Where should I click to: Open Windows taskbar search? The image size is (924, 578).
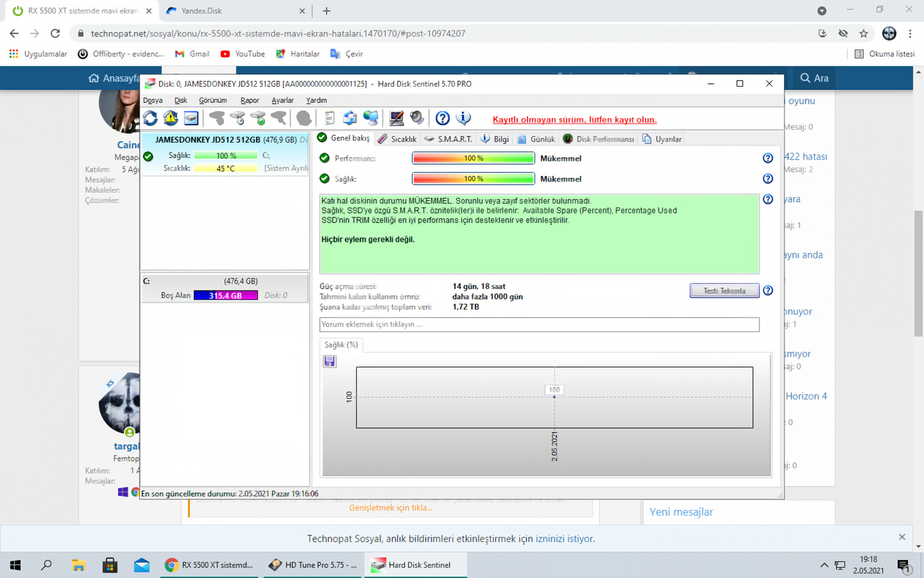pyautogui.click(x=47, y=565)
